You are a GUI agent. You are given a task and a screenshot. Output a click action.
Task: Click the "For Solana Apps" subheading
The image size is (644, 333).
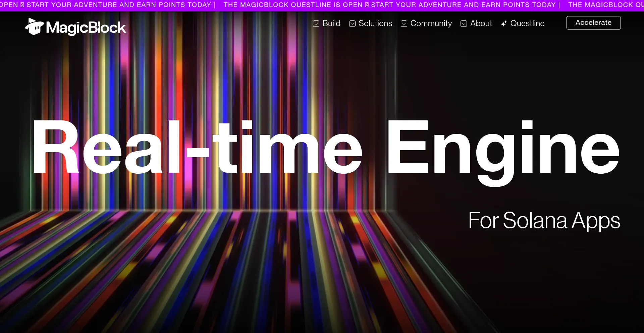click(544, 221)
